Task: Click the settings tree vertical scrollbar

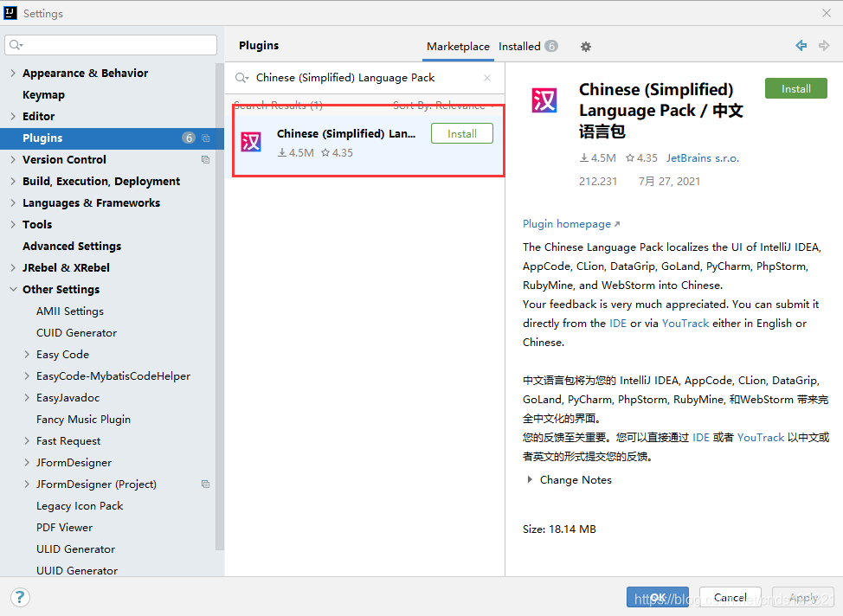Action: click(x=219, y=306)
